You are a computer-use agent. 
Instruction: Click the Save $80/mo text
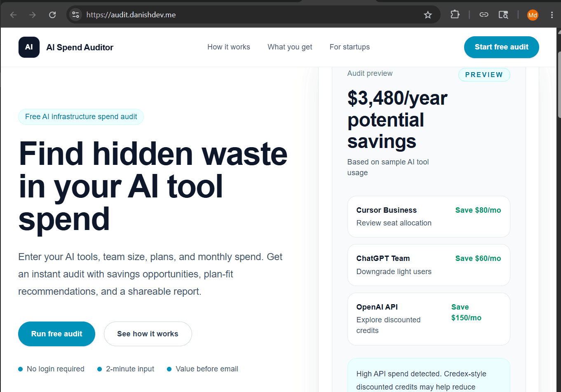(478, 210)
